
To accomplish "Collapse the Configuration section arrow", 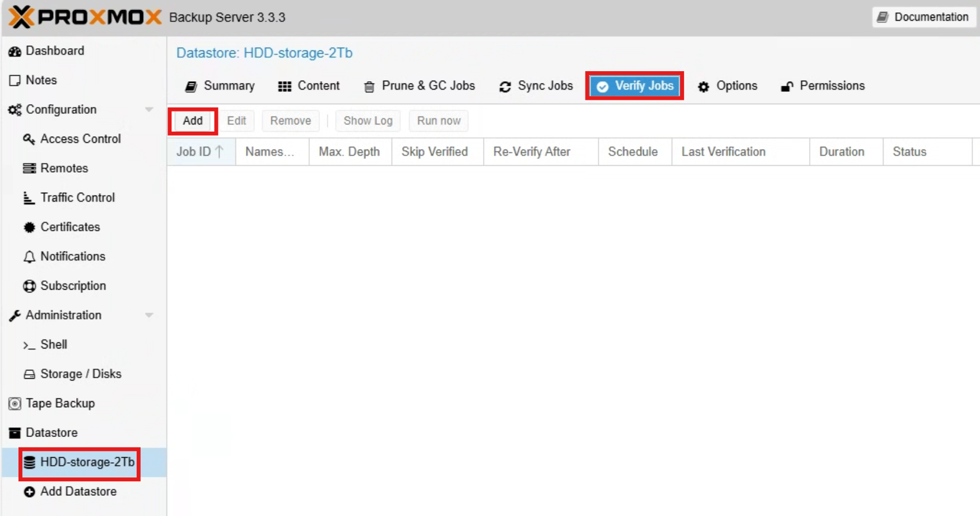I will pos(149,110).
